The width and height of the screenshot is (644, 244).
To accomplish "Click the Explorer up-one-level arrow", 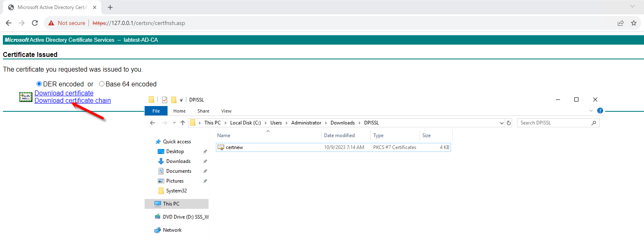I will pyautogui.click(x=183, y=123).
